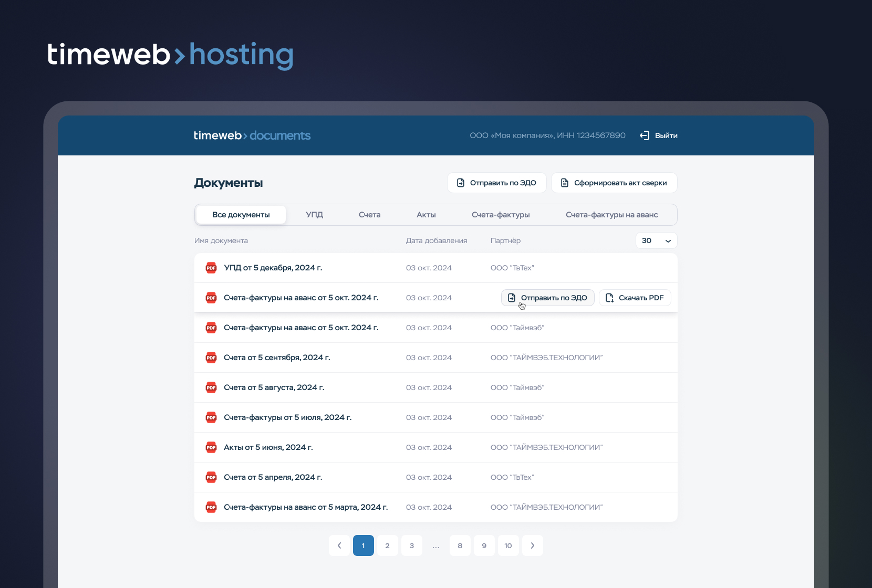Viewport: 872px width, 588px height.
Task: Click the header Отправить по ЭДО button
Action: coord(496,183)
